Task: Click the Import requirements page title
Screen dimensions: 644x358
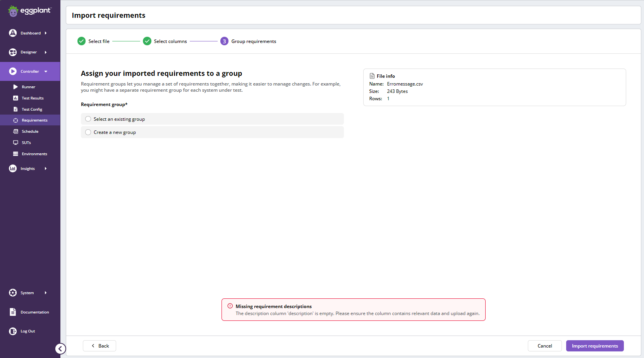Action: click(108, 15)
